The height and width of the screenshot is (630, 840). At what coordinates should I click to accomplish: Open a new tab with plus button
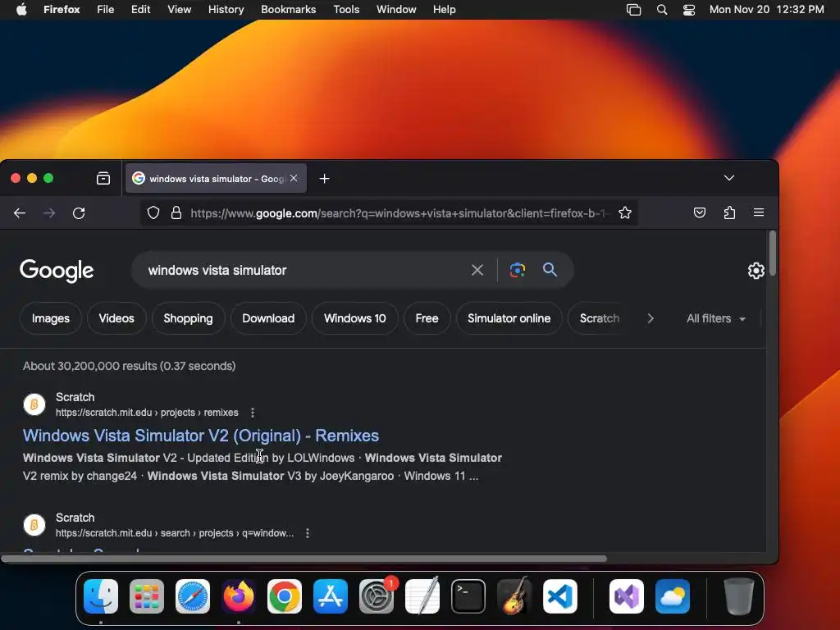tap(324, 178)
